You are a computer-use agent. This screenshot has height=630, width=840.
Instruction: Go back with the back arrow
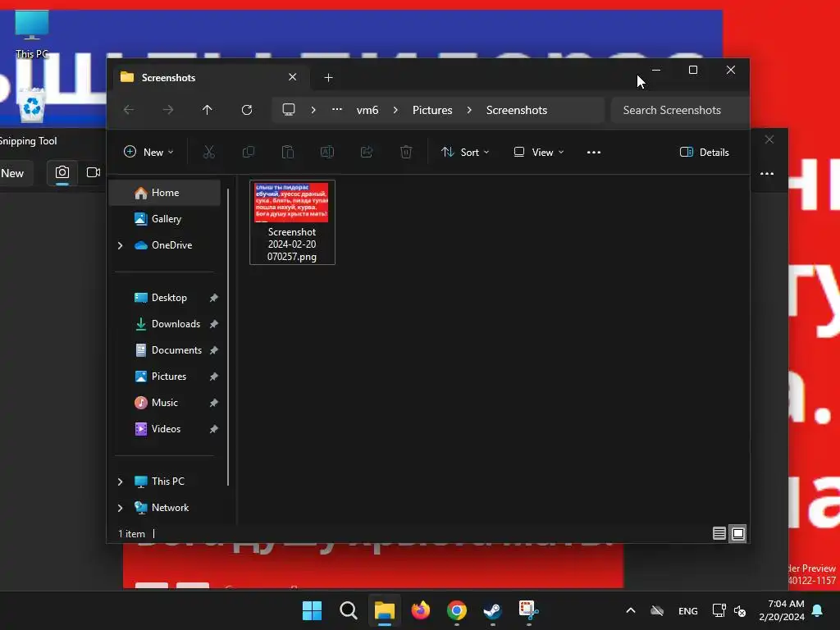pyautogui.click(x=129, y=110)
